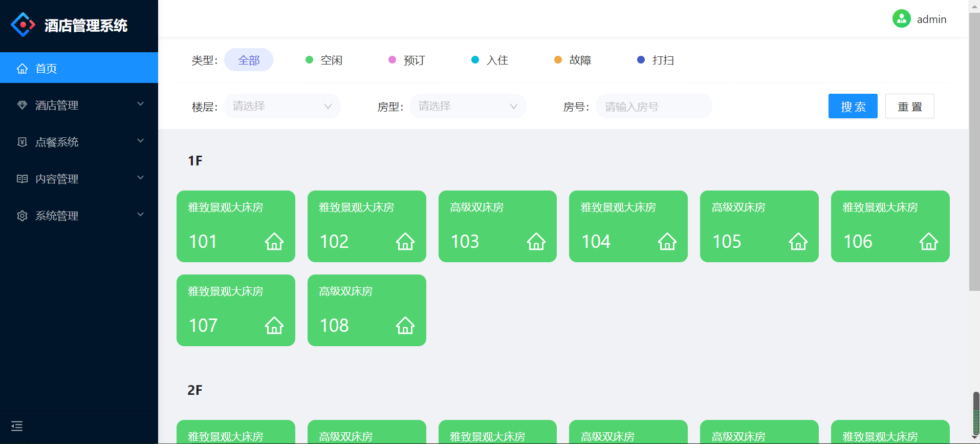980x444 pixels.
Task: Click room number 107 text
Action: (x=203, y=325)
